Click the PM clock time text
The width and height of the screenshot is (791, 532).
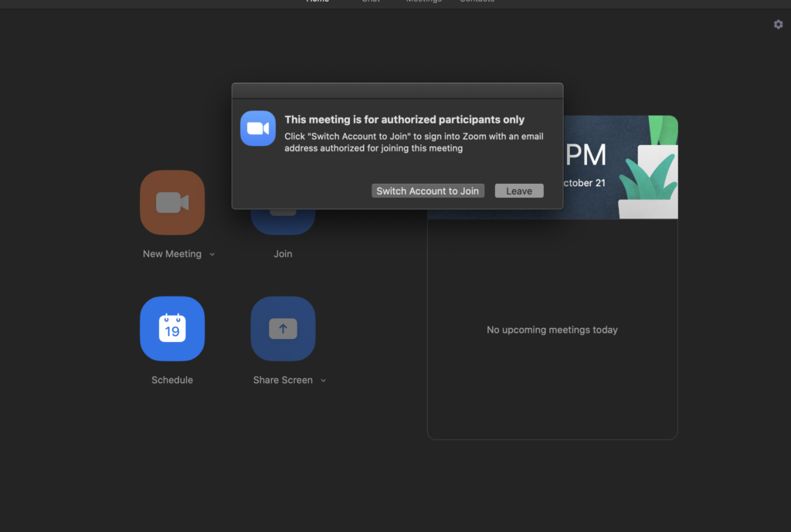tap(586, 154)
